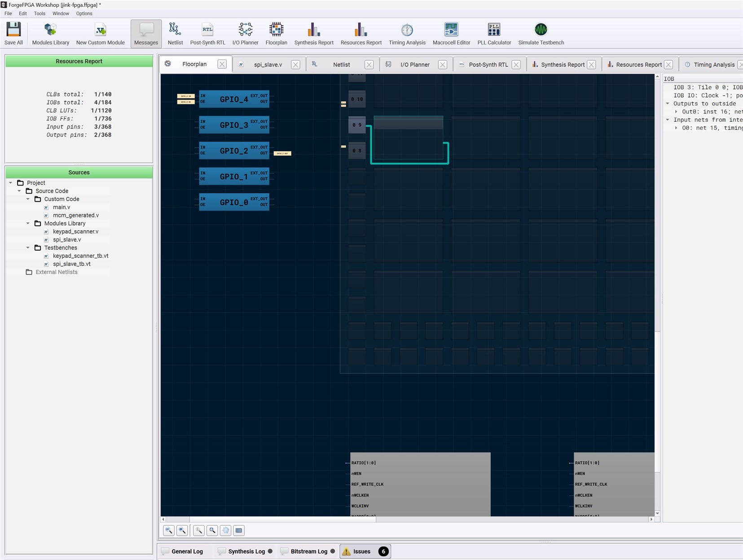Collapse the Custom Code folder
743x560 pixels.
(x=28, y=199)
